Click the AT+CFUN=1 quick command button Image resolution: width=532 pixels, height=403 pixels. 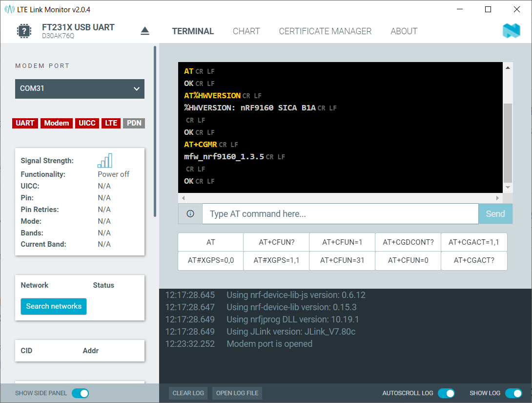pyautogui.click(x=342, y=242)
